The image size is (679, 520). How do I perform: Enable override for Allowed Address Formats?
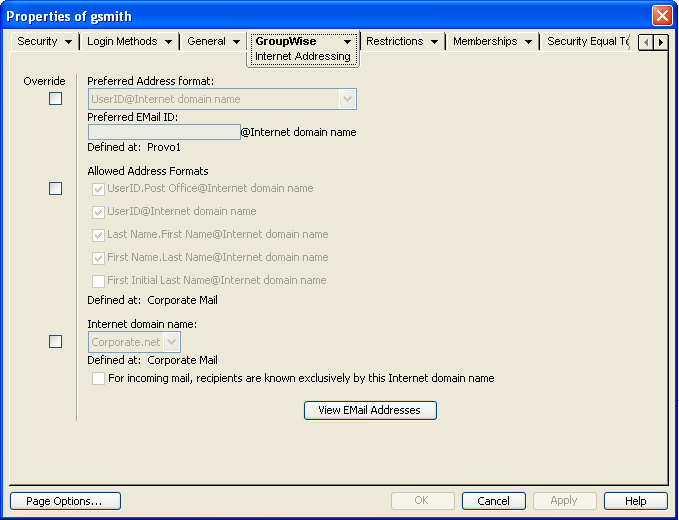pos(55,189)
